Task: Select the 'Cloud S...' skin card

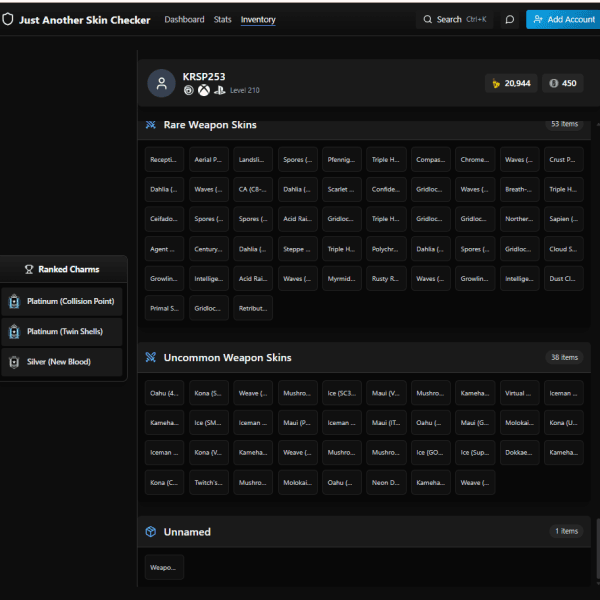Action: [564, 249]
